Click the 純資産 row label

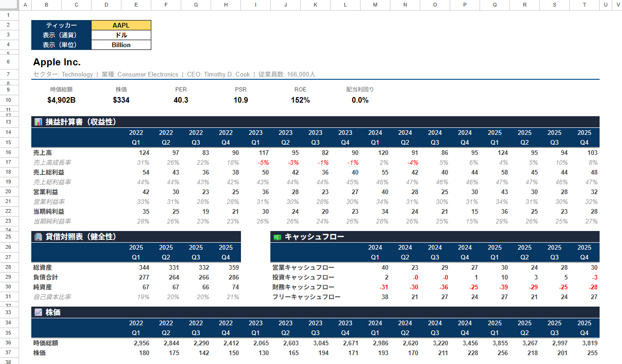(x=42, y=287)
